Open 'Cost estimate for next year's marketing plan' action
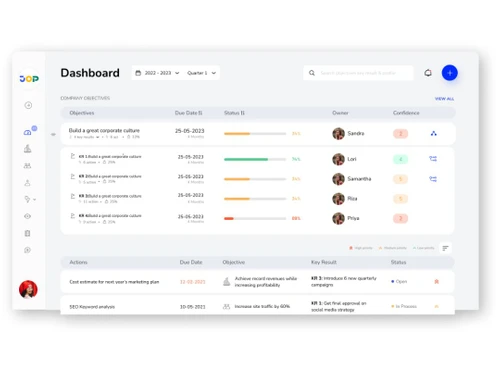Image resolution: width=500 pixels, height=375 pixels. coord(114,282)
